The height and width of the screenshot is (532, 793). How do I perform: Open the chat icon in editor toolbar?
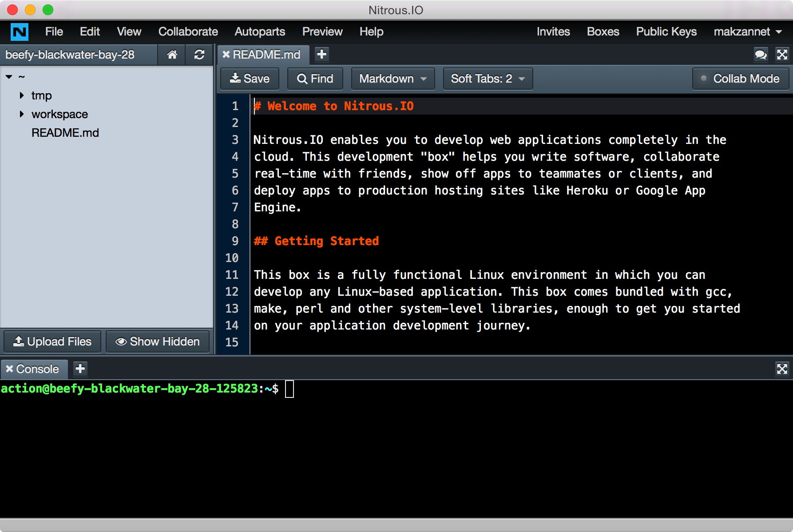click(761, 55)
